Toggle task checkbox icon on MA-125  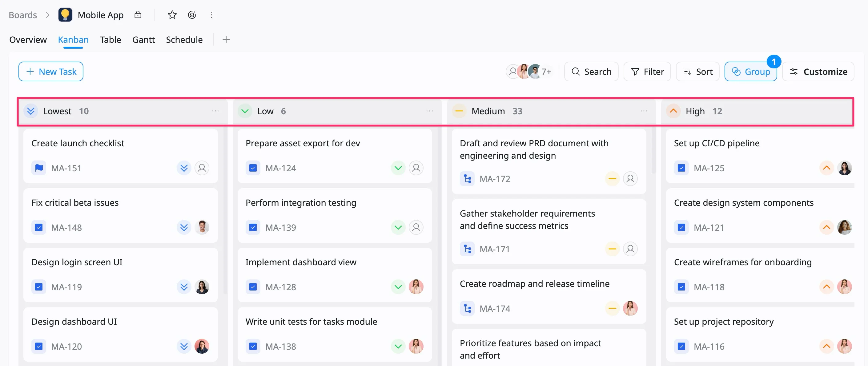[681, 168]
